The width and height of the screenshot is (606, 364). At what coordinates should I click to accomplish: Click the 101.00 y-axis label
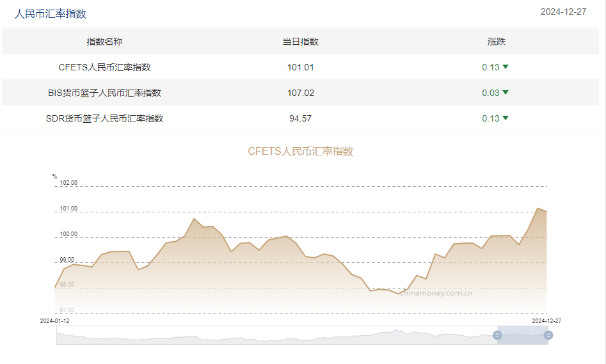pos(68,209)
